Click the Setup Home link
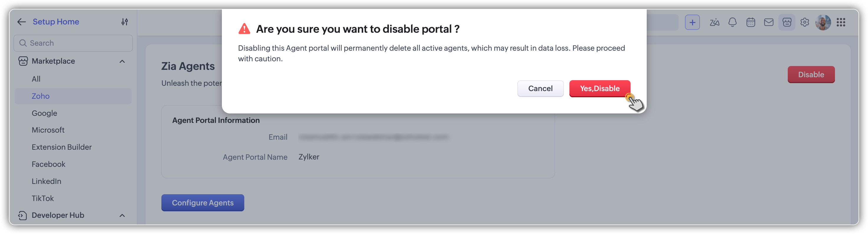The width and height of the screenshot is (868, 234). point(56,22)
